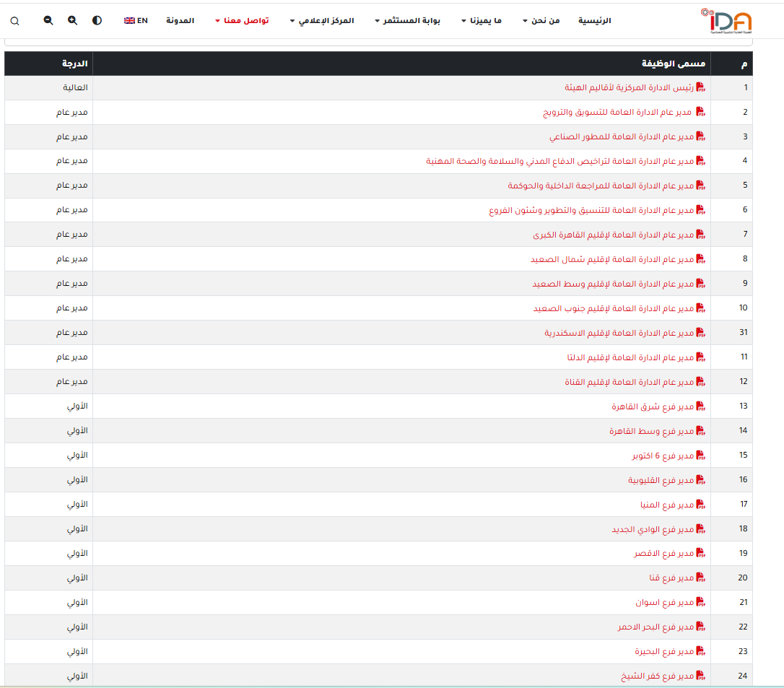Switch language to EN

click(x=136, y=21)
